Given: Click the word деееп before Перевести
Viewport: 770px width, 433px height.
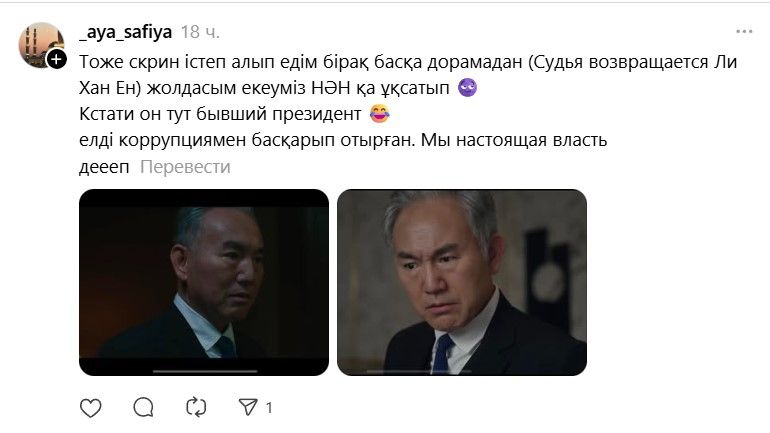Looking at the screenshot, I should 104,167.
